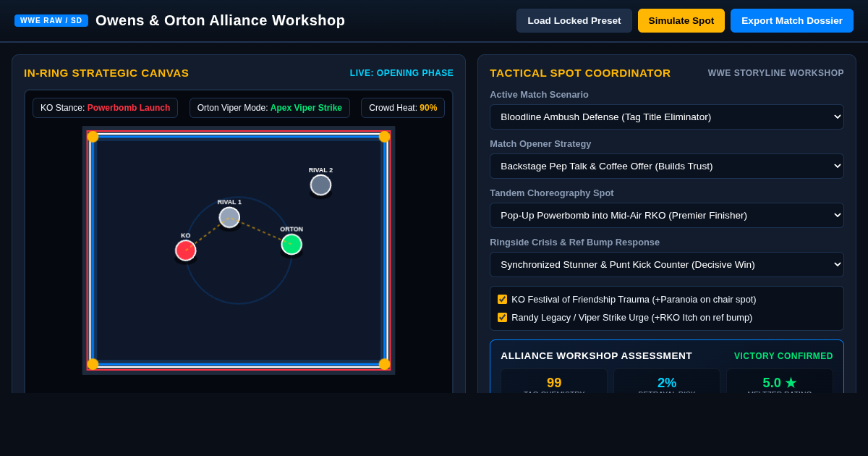868x456 pixels.
Task: Select the red KO wrestler token
Action: coord(186,250)
